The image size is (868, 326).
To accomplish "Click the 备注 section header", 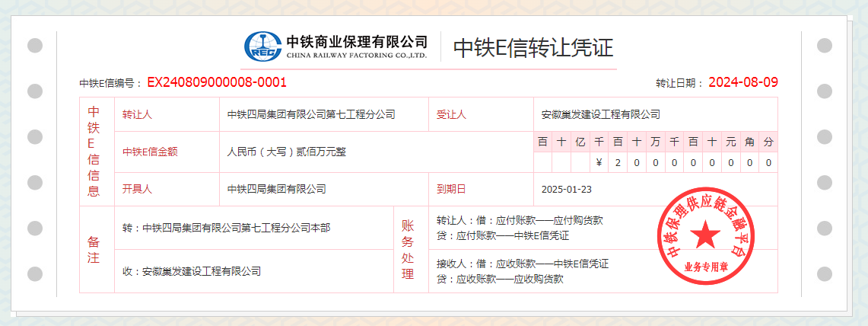I will click(x=94, y=250).
